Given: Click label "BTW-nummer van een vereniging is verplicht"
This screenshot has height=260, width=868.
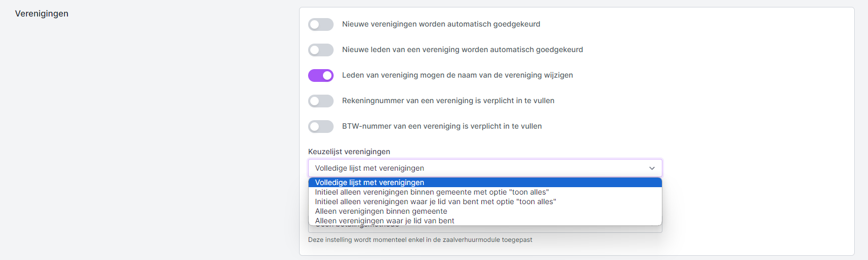Looking at the screenshot, I should click(441, 127).
